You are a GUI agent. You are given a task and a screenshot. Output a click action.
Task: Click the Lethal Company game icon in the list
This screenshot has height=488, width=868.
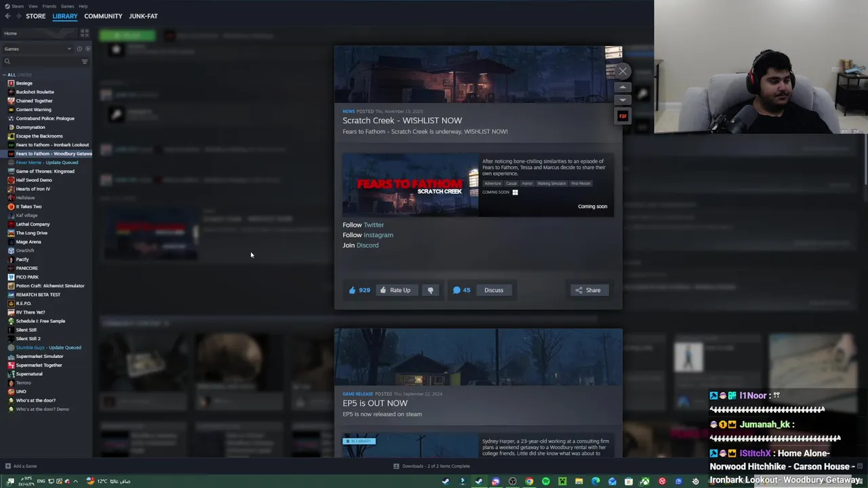(x=11, y=224)
